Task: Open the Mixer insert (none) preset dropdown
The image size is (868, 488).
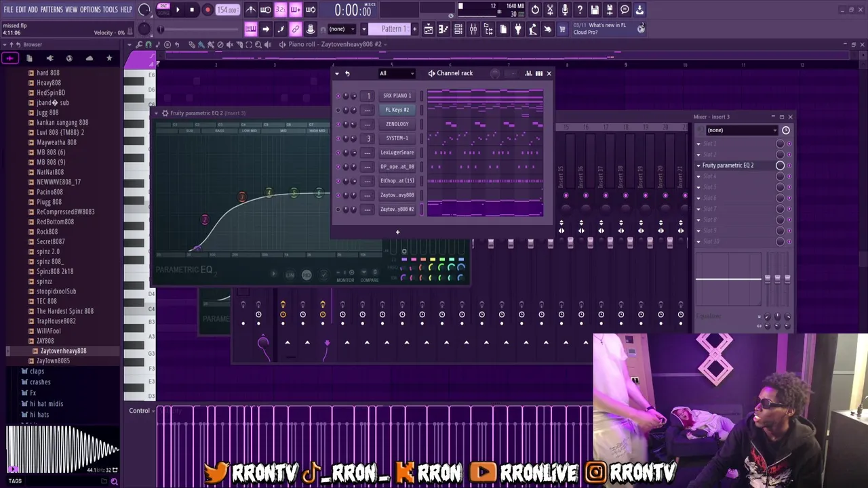Action: [x=741, y=130]
